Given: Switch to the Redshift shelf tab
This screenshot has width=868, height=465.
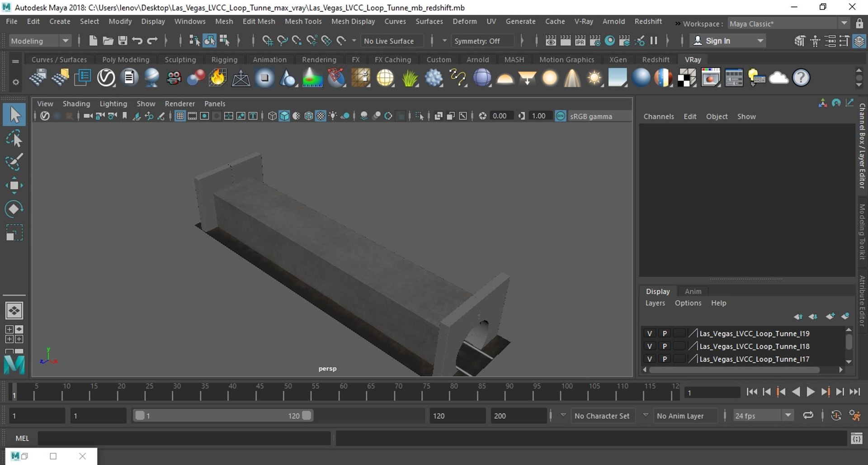Looking at the screenshot, I should 656,60.
